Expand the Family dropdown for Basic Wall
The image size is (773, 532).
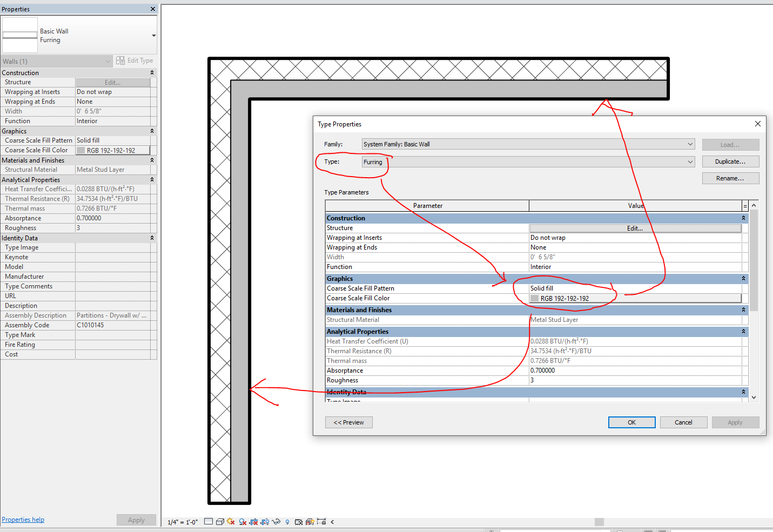tap(689, 144)
